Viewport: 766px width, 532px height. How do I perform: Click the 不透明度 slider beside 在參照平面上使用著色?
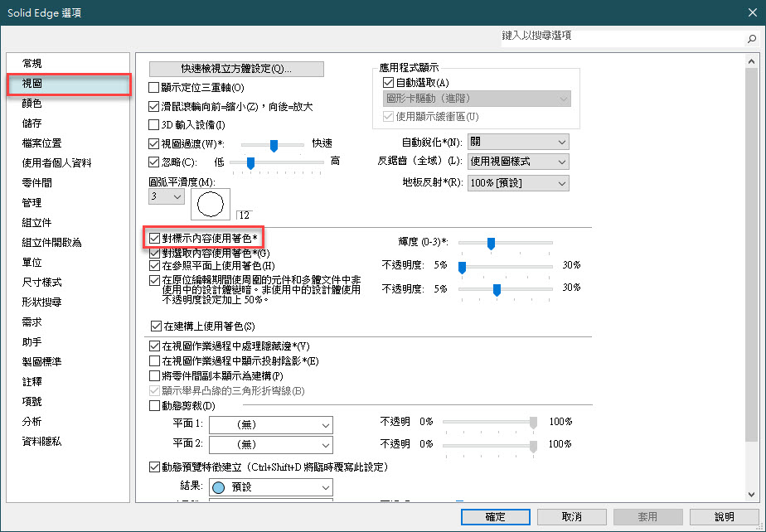tap(505, 267)
